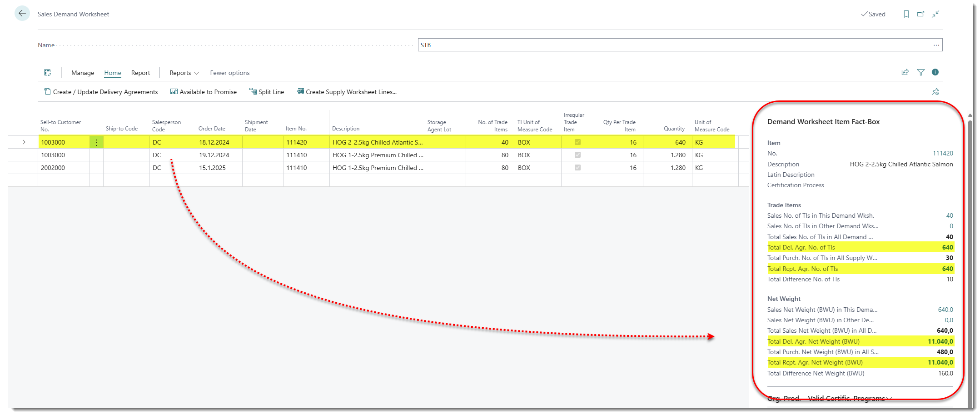Click the share icon
This screenshot has width=980, height=415.
(x=905, y=72)
